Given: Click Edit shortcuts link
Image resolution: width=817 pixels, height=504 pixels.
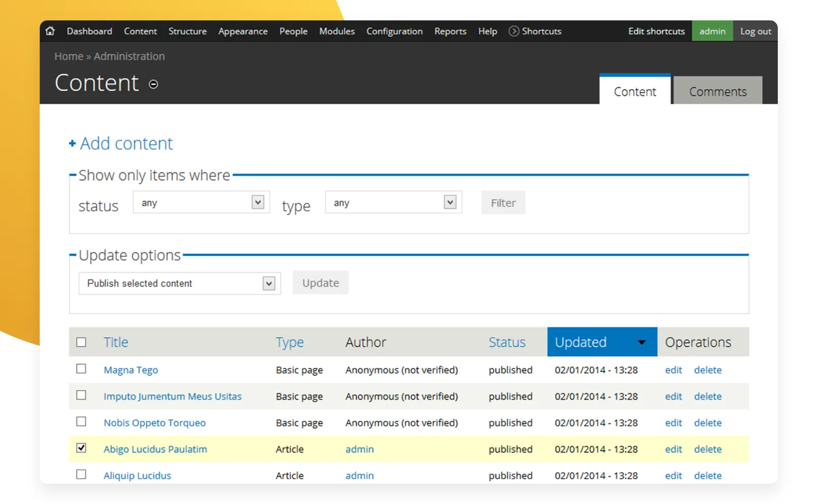Looking at the screenshot, I should [657, 31].
